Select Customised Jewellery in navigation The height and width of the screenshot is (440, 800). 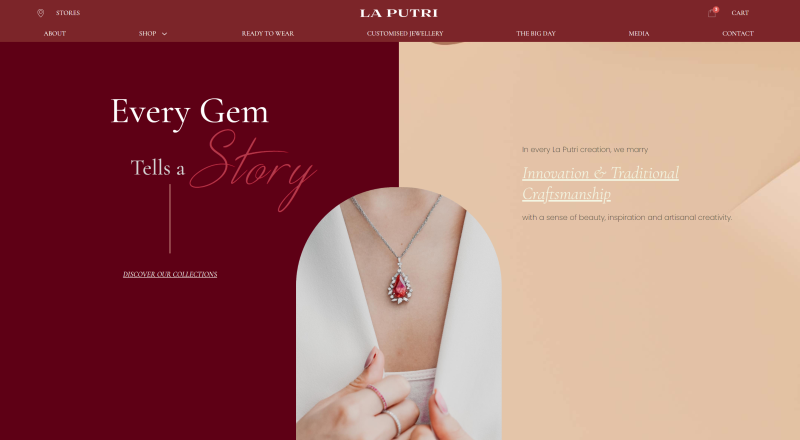point(405,34)
